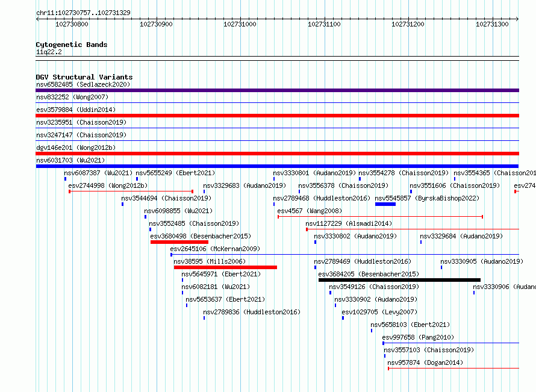Click nsv3329684 (Audano2019) label
This screenshot has width=536, height=392.
click(x=461, y=236)
